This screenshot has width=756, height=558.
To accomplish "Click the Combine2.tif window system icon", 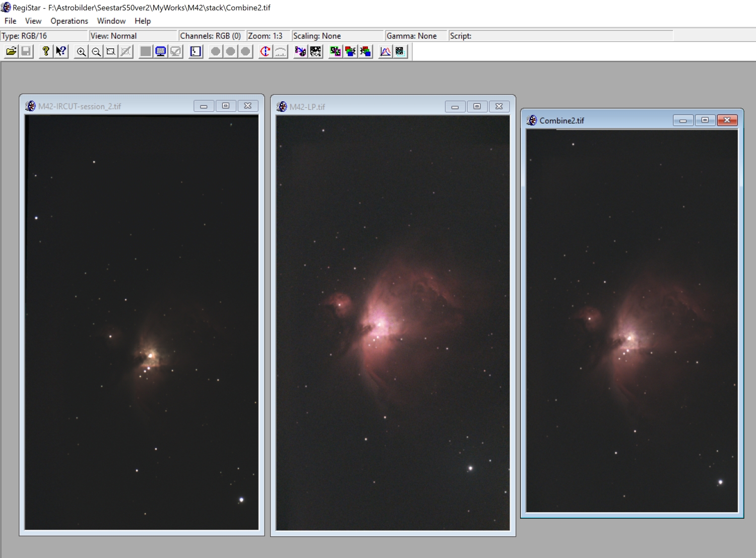I will [532, 120].
